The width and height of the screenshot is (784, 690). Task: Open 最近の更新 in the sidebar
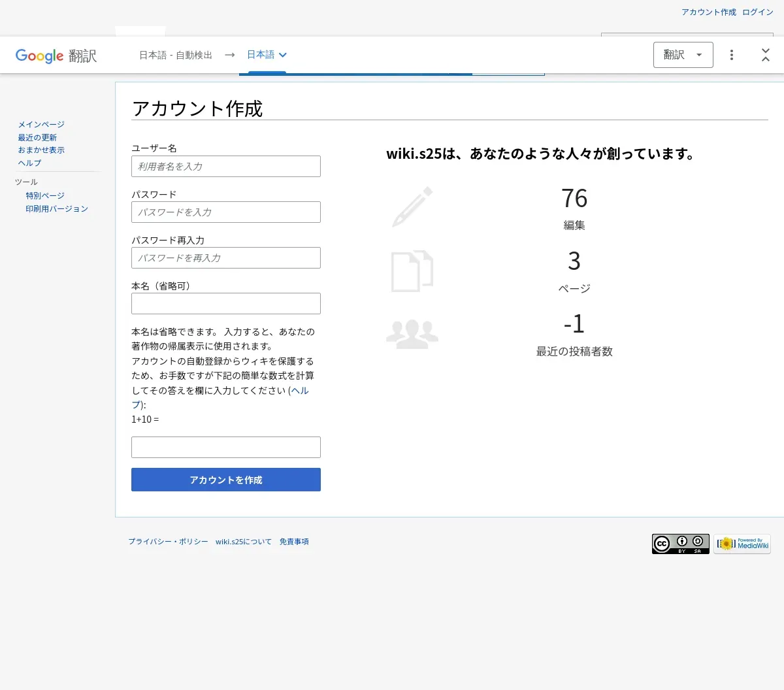[x=37, y=137]
